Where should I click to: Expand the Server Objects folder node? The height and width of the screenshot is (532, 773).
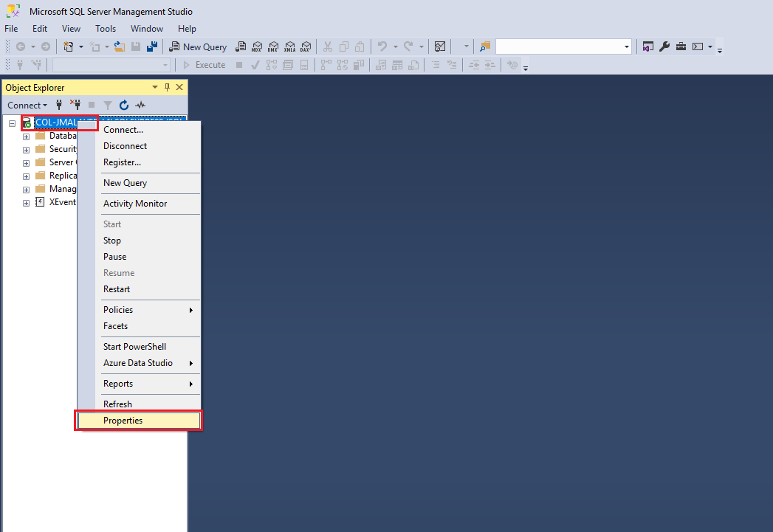click(x=26, y=163)
